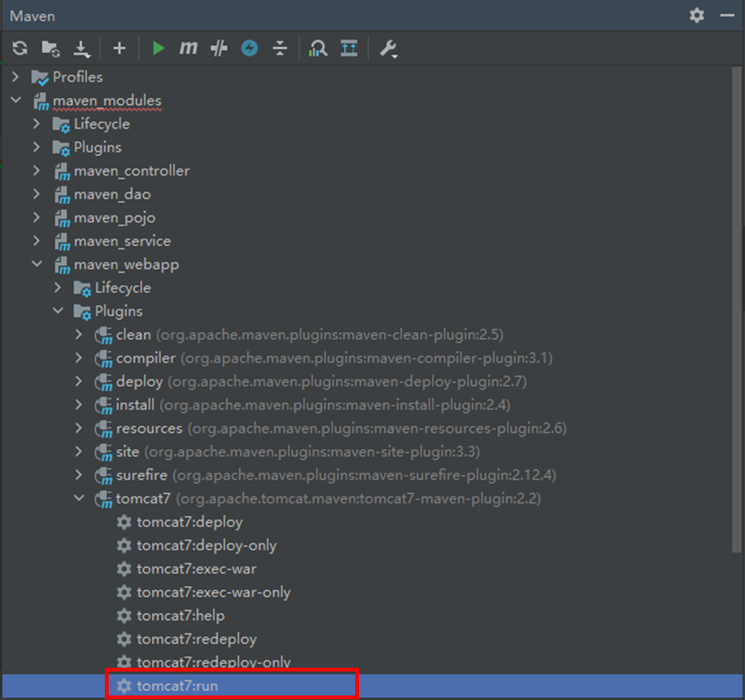Expand the Profiles node
This screenshot has width=745, height=700.
(16, 76)
